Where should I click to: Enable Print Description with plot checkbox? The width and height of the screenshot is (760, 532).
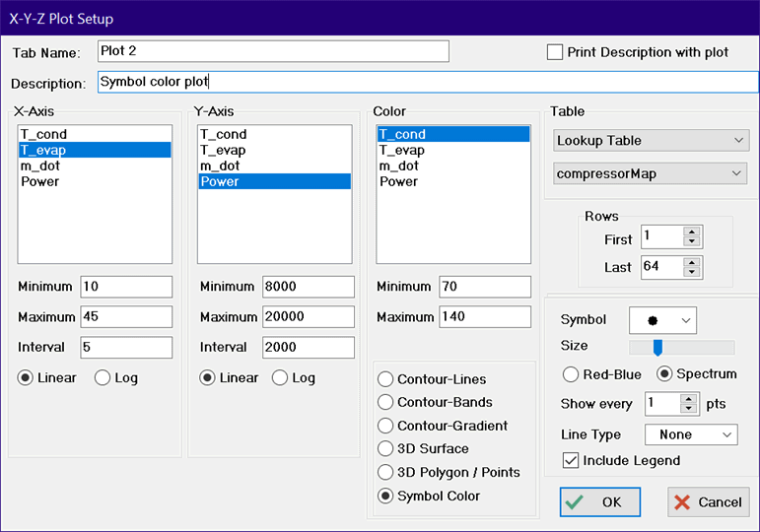point(555,52)
